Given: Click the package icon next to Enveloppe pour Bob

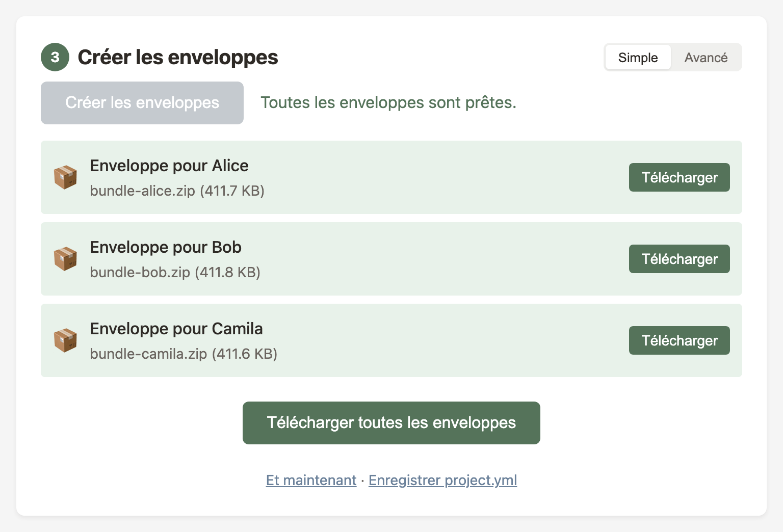Looking at the screenshot, I should point(65,259).
